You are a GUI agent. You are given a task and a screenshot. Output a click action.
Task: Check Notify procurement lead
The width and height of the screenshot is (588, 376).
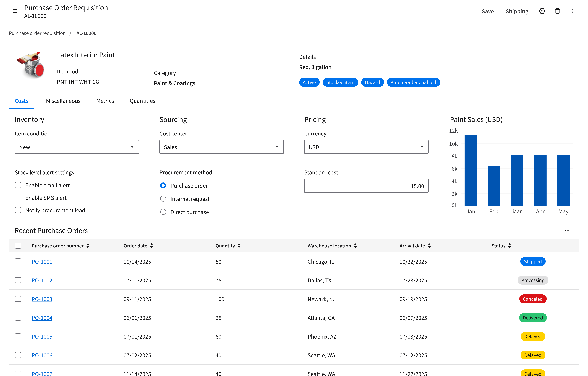(18, 210)
